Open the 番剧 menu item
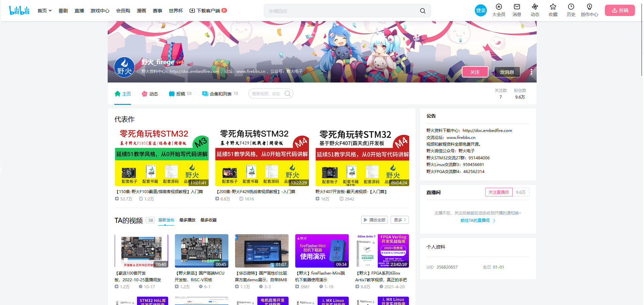The image size is (644, 305). 63,11
